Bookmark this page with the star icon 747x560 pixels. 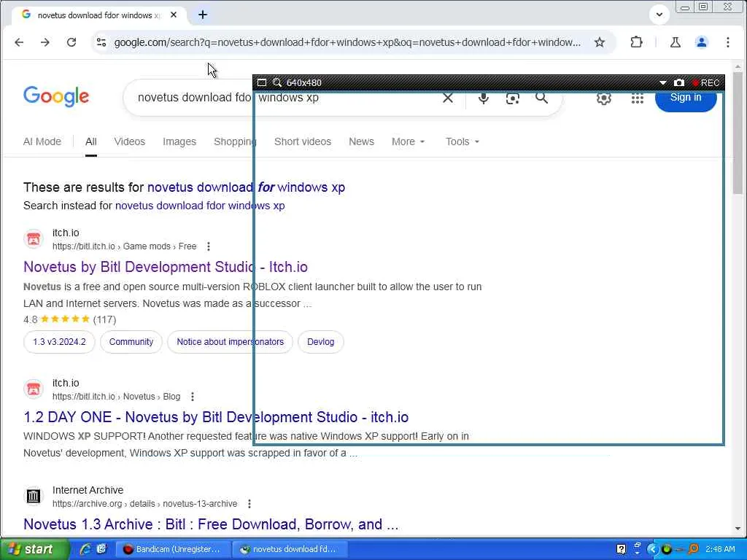pos(600,42)
